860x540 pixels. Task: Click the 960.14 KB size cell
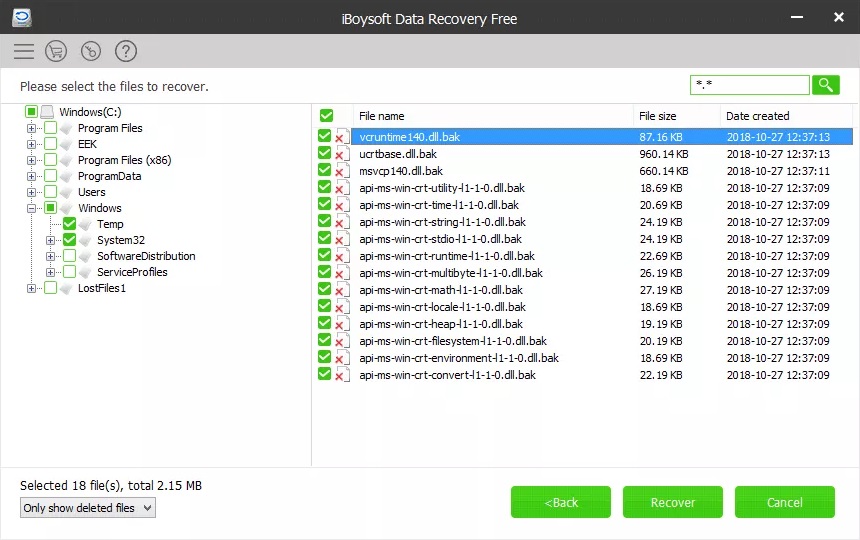[664, 154]
